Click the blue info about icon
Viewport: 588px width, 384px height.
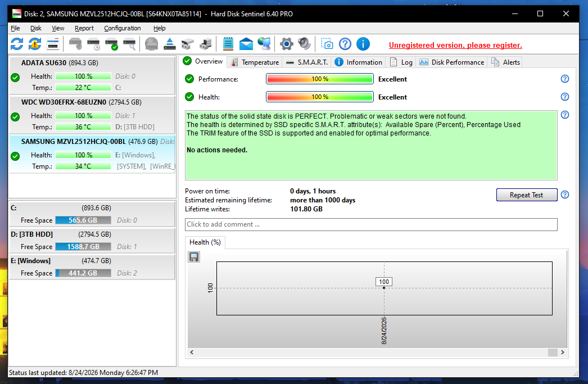[x=363, y=44]
